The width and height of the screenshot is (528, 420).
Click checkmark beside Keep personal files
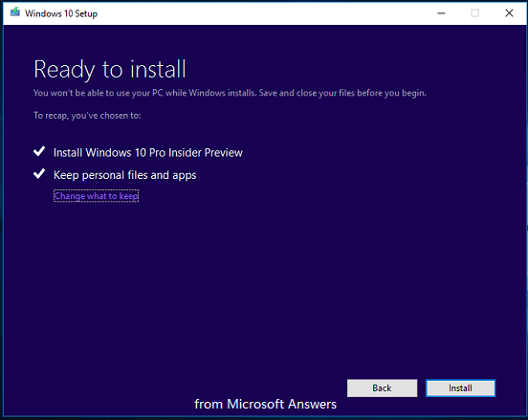(39, 174)
